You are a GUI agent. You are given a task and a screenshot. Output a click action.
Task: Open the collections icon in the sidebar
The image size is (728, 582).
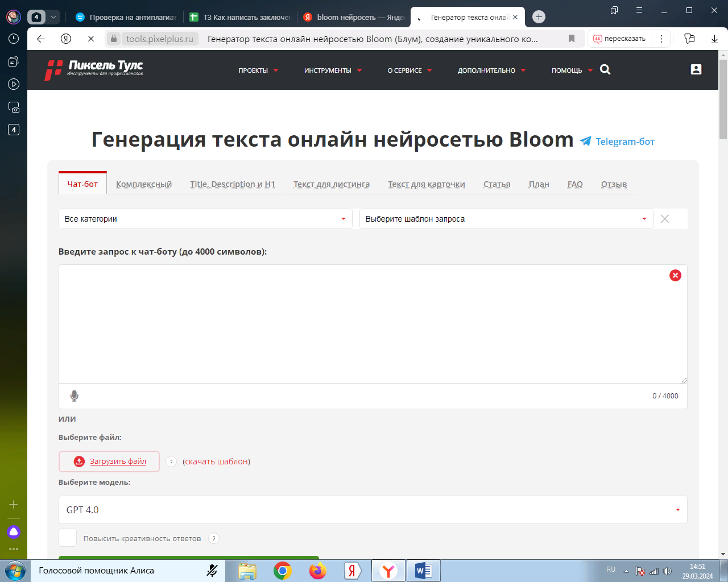(x=14, y=61)
